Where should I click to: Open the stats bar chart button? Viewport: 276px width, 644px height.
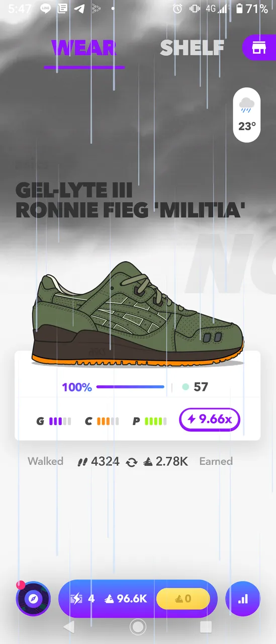[x=243, y=599]
